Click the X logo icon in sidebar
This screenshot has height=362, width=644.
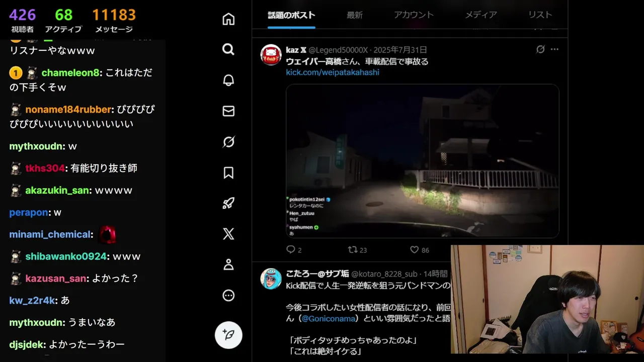pos(228,234)
